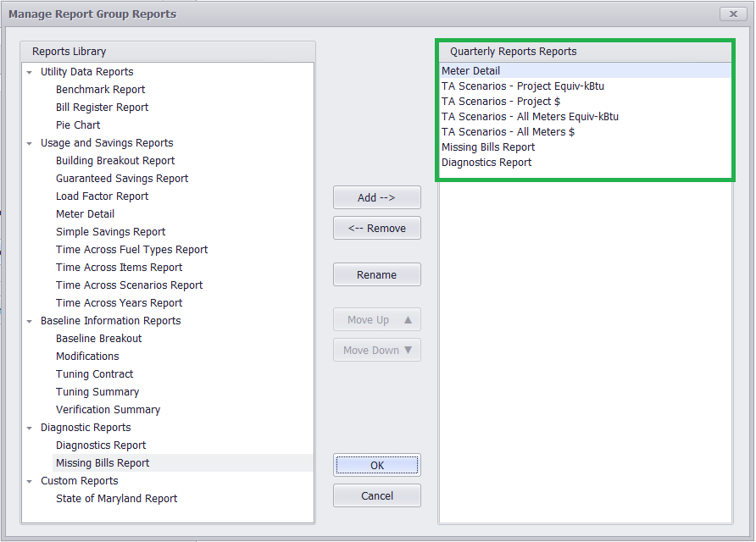Select Time Across Years Report
756x542 pixels.
point(120,303)
